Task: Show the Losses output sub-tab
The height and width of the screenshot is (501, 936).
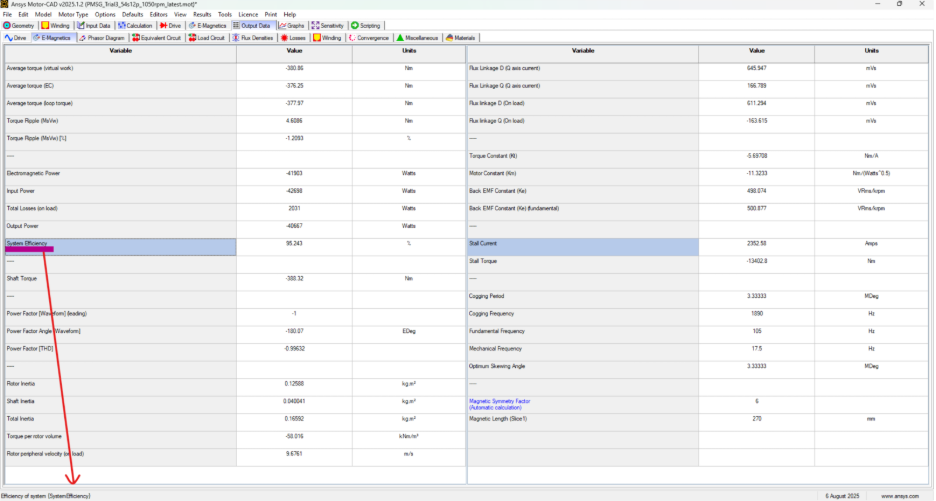Action: (294, 37)
